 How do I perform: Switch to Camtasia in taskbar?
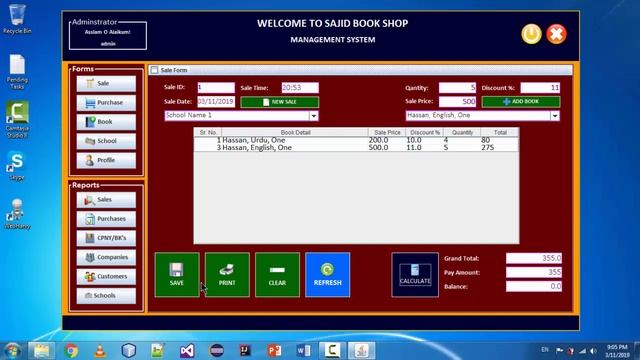point(332,351)
